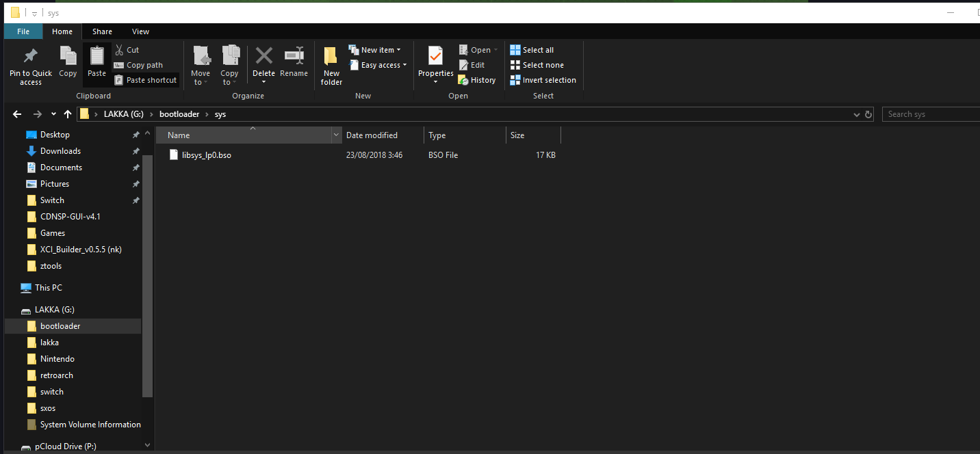The image size is (980, 454).
Task: Open System Volume Information folder
Action: tap(90, 425)
